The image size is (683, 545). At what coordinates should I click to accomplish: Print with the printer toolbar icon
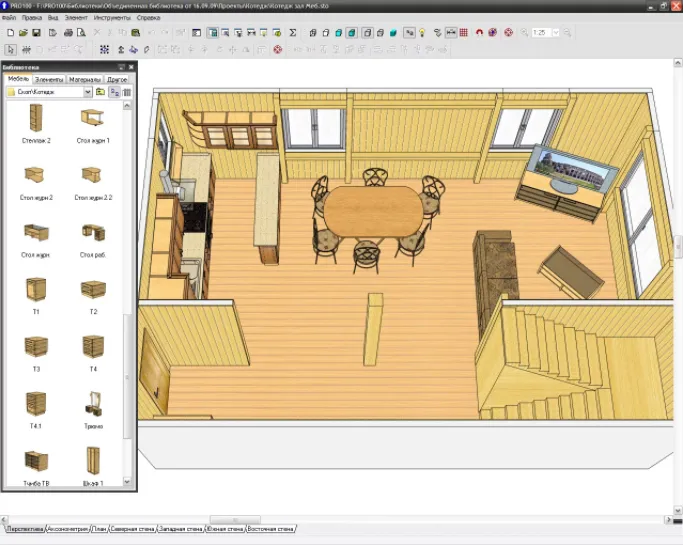(x=68, y=33)
